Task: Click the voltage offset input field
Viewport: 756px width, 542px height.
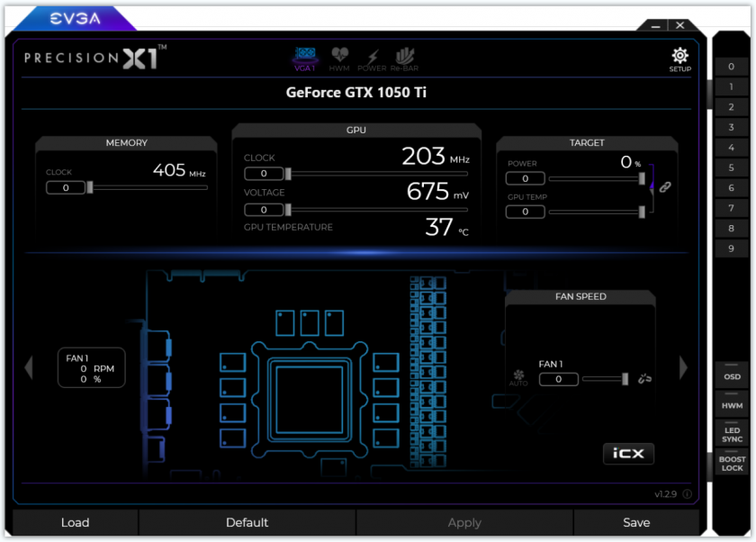Action: point(264,210)
